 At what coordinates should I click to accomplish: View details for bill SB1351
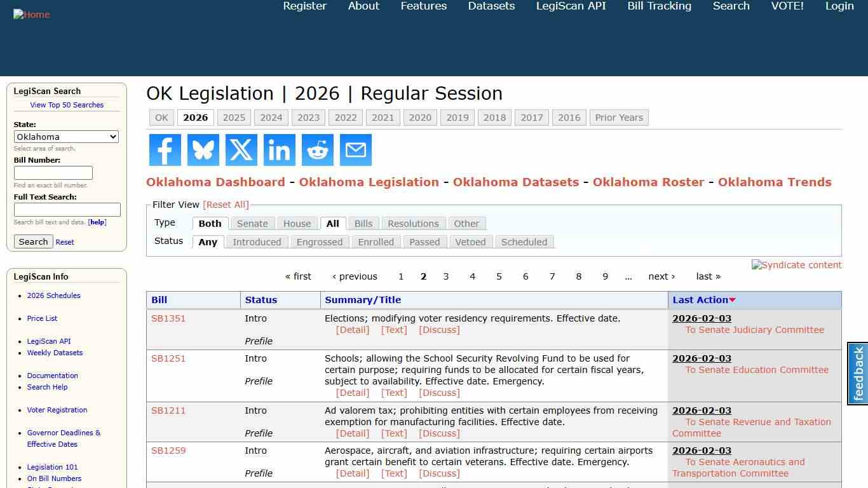[x=352, y=330]
